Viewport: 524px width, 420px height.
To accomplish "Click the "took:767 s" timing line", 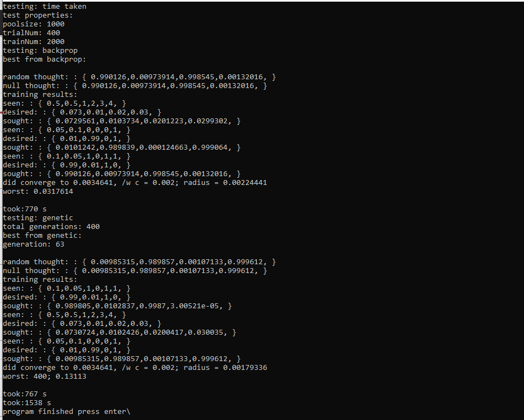I will 25,394.
